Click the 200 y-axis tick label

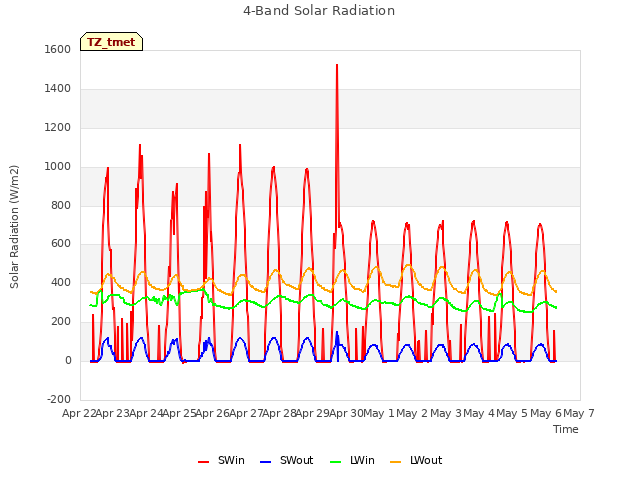pyautogui.click(x=61, y=322)
